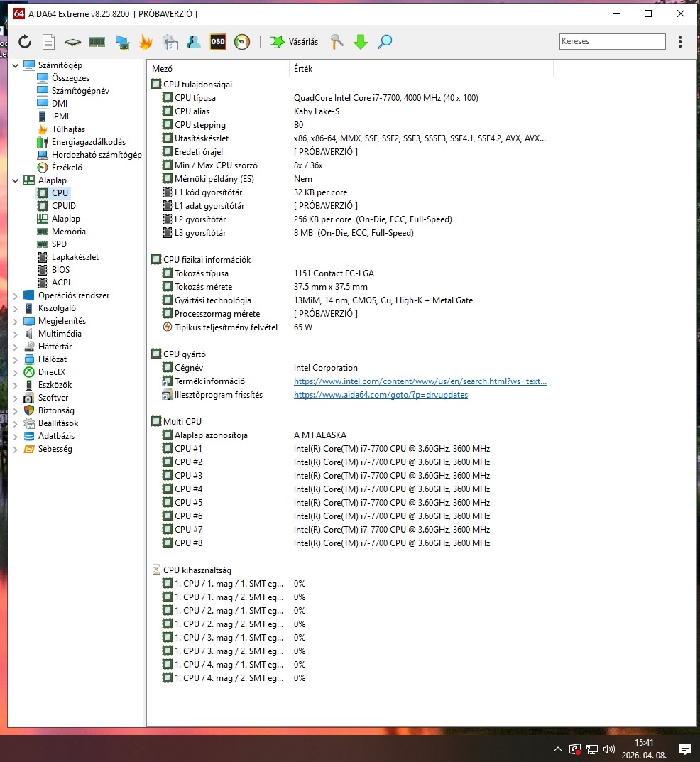Click the CPU #5 row

(350, 503)
